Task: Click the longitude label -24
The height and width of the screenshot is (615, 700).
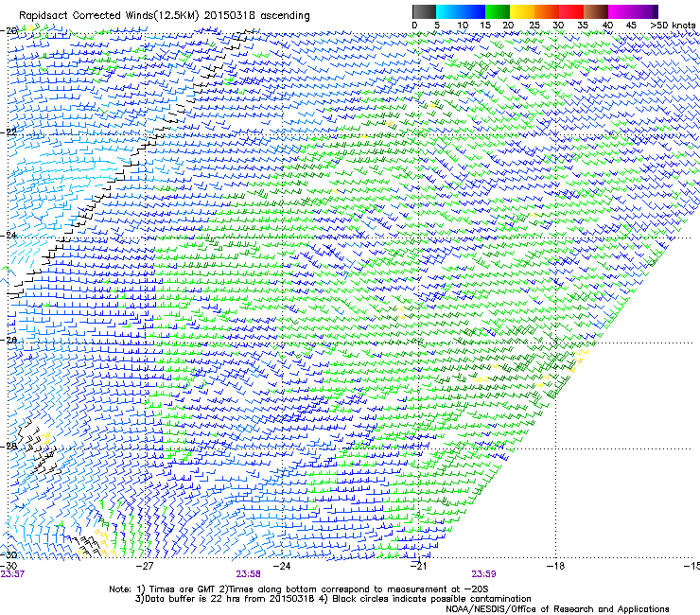Action: (282, 566)
